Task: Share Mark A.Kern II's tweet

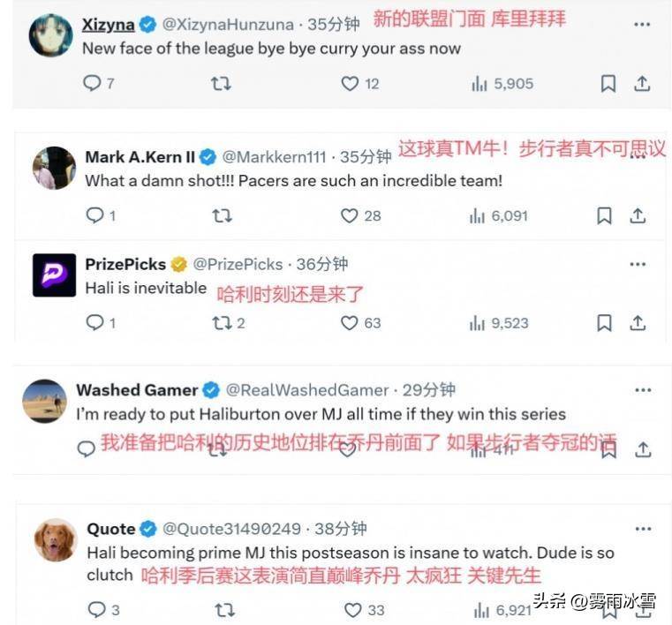Action: (638, 215)
